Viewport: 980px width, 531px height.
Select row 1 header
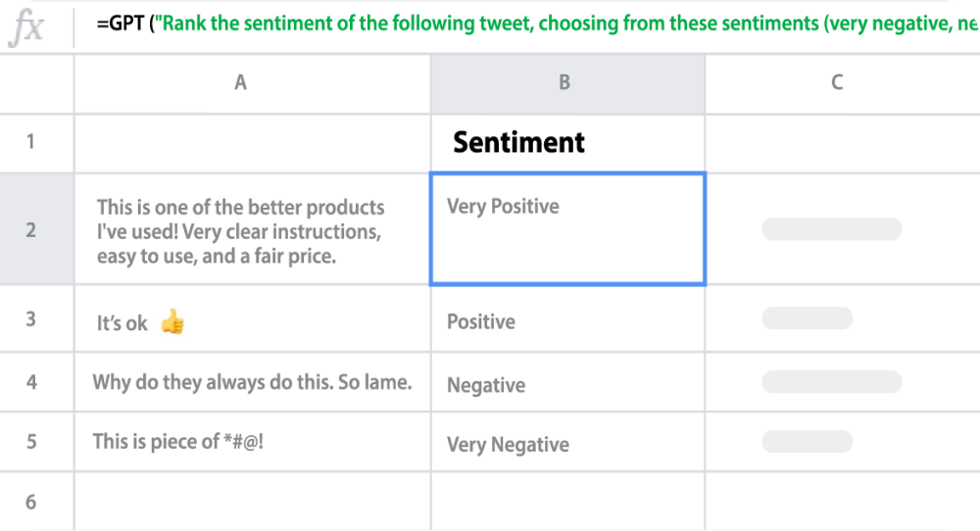(31, 142)
